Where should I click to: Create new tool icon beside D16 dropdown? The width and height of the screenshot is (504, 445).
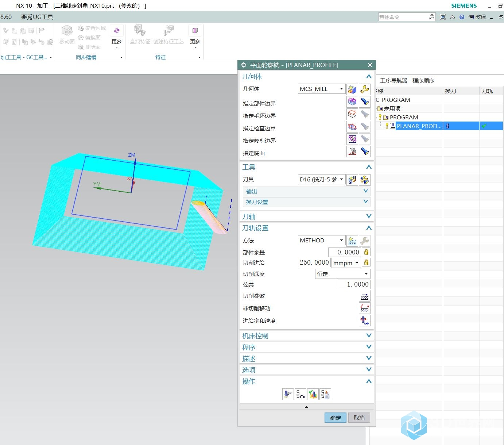pos(352,180)
